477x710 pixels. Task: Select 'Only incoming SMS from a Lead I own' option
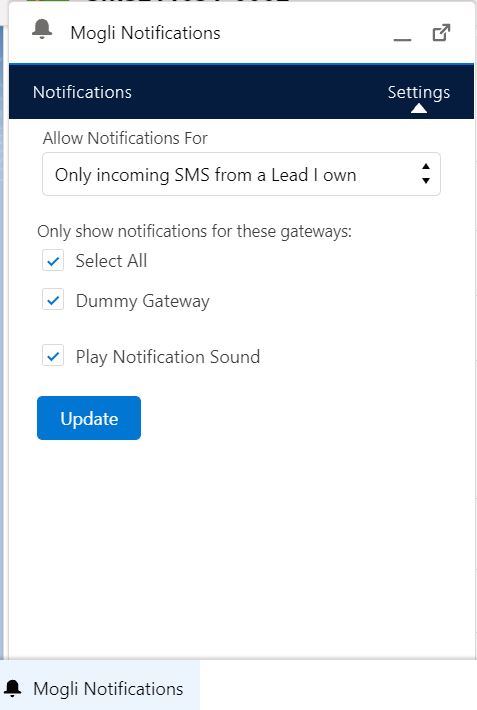tap(205, 175)
